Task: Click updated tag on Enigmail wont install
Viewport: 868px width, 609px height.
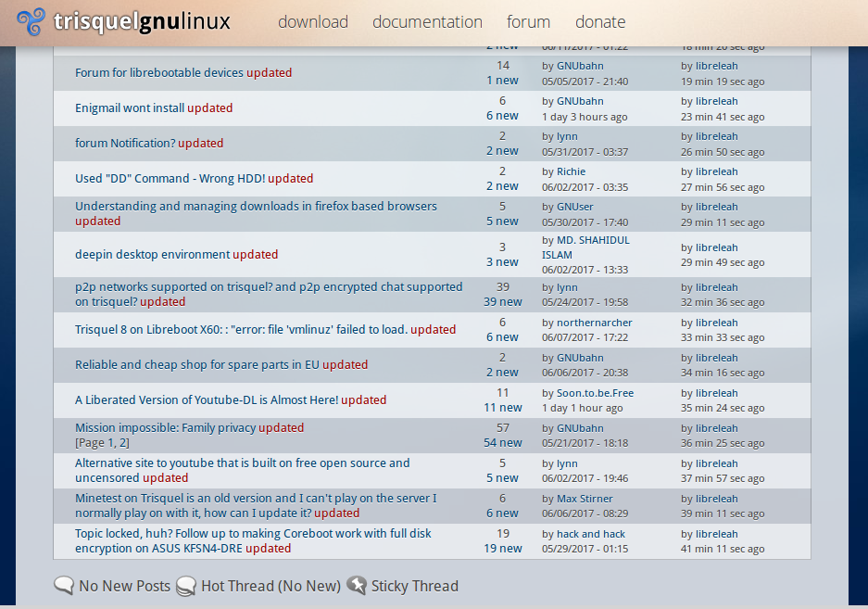Action: pos(209,108)
